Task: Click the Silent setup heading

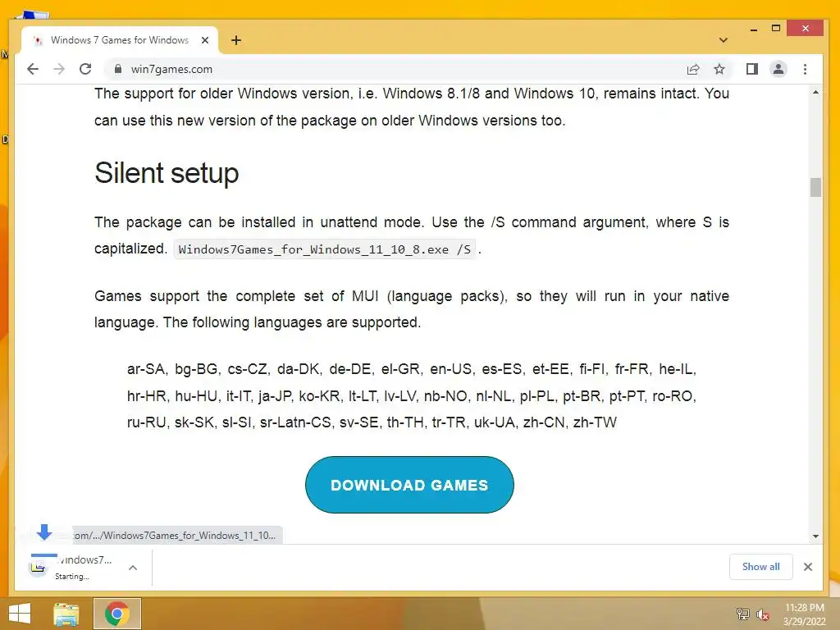Action: coord(167,173)
